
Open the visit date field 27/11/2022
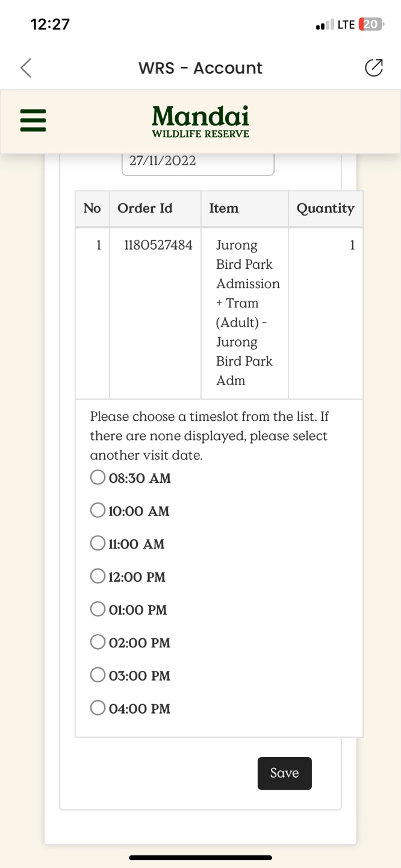click(197, 163)
